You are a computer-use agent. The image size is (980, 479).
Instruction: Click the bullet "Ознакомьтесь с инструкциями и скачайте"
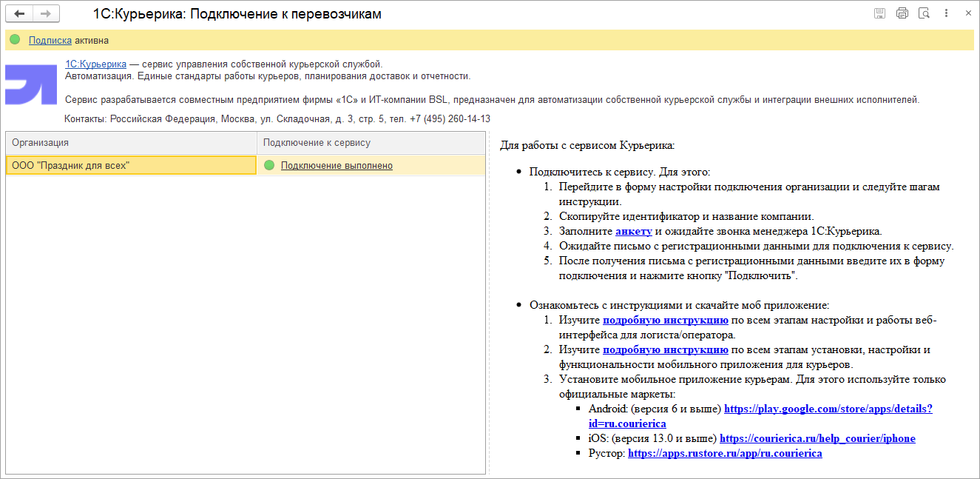pyautogui.click(x=680, y=305)
